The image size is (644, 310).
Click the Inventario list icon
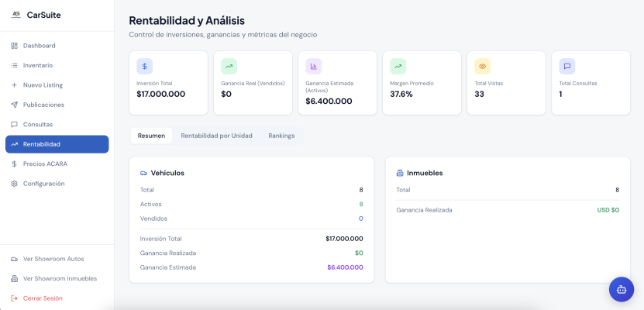[14, 65]
